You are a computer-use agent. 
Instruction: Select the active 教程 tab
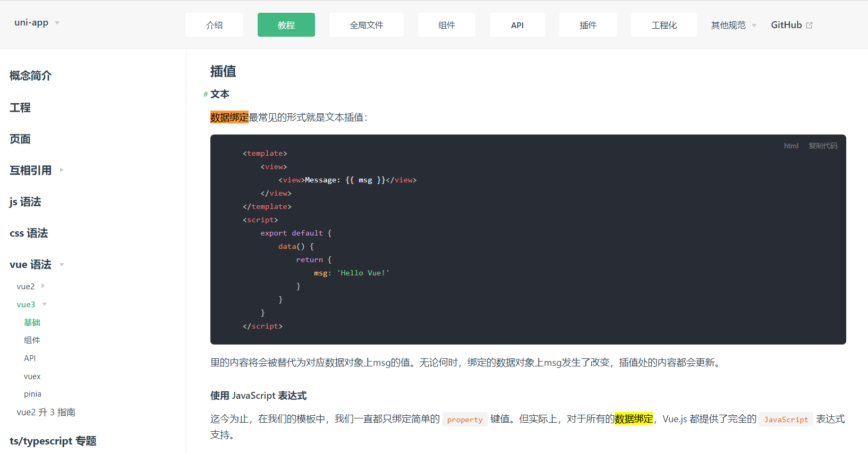[286, 25]
